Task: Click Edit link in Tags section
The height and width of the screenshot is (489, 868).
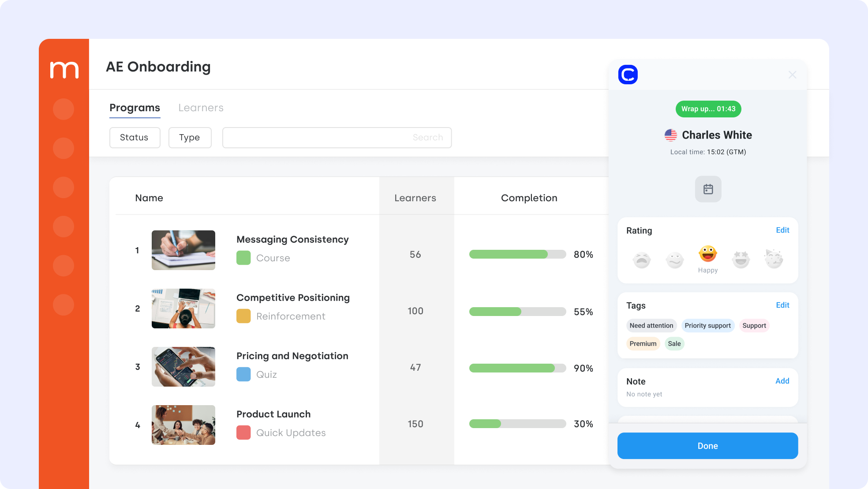Action: pos(782,305)
